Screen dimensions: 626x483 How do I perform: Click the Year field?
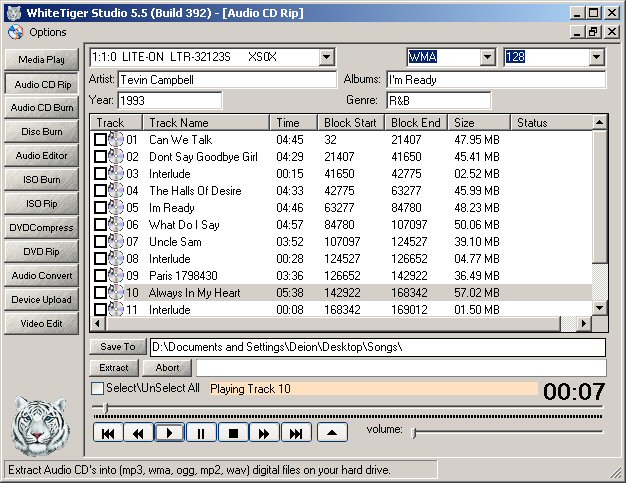(x=170, y=101)
